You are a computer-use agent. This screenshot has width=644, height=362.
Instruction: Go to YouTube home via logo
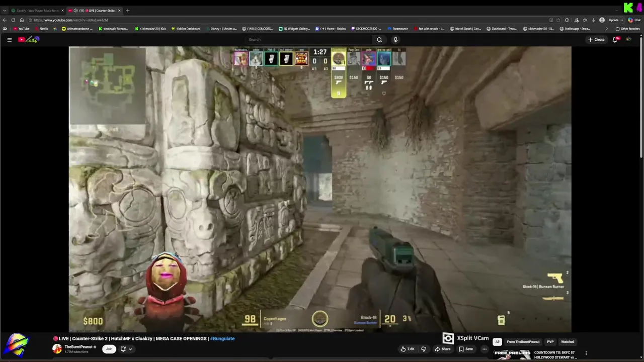pos(29,40)
